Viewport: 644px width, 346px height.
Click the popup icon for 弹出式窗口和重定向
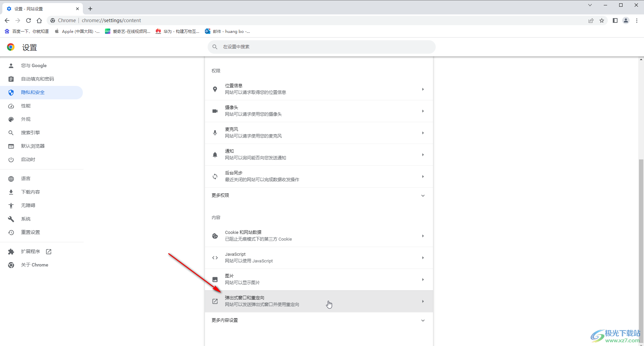[x=215, y=301]
